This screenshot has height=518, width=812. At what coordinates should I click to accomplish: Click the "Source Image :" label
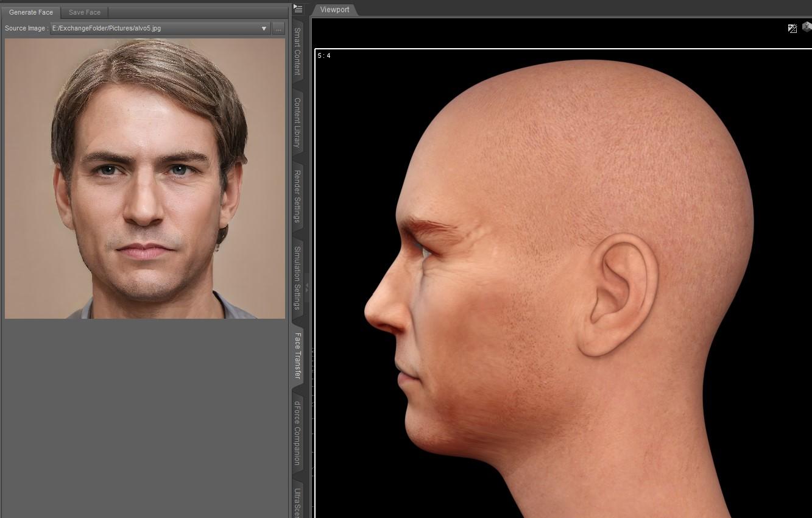(27, 29)
